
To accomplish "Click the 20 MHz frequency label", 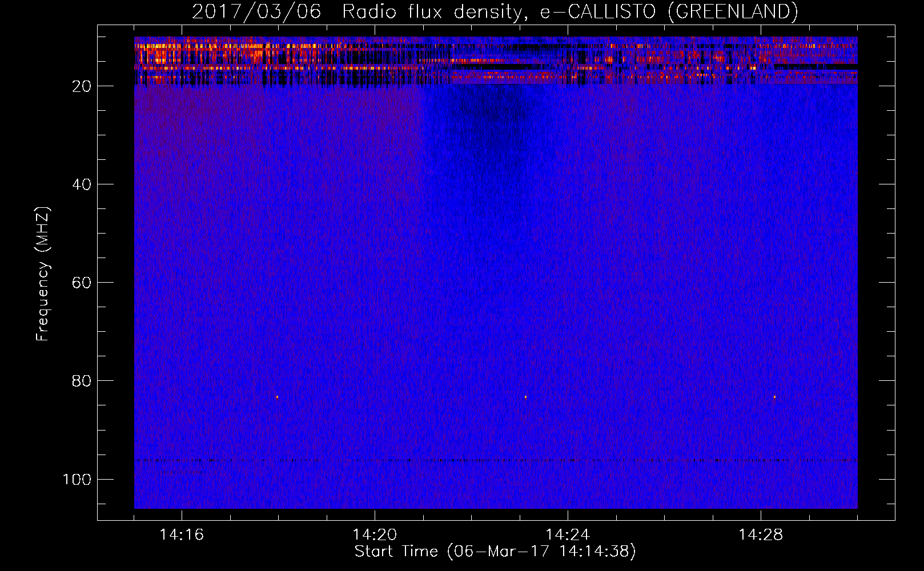I will pos(82,86).
